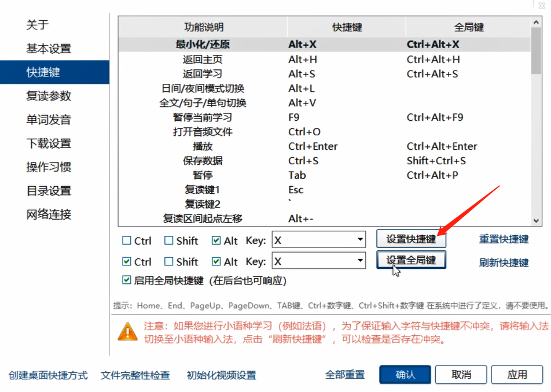Click the 设置快捷键 button
This screenshot has width=551, height=392.
point(411,239)
